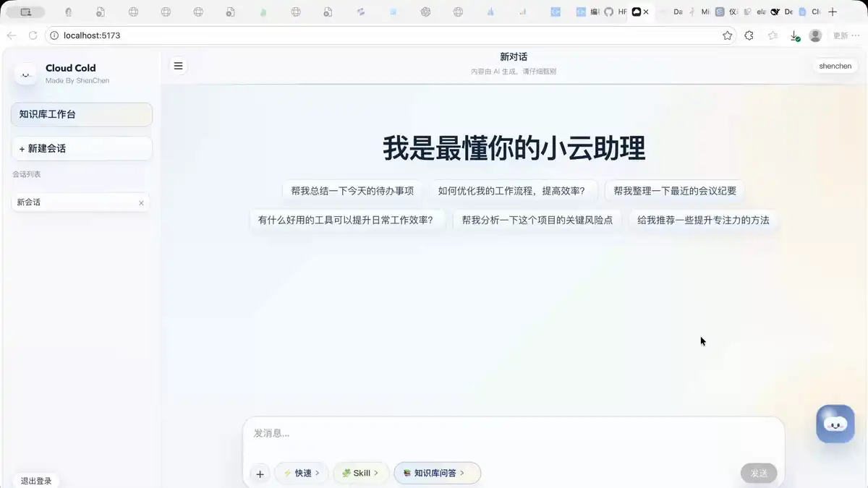Screen dimensions: 868x488
Task: Select the 新会话 conversation in the list
Action: tap(80, 202)
